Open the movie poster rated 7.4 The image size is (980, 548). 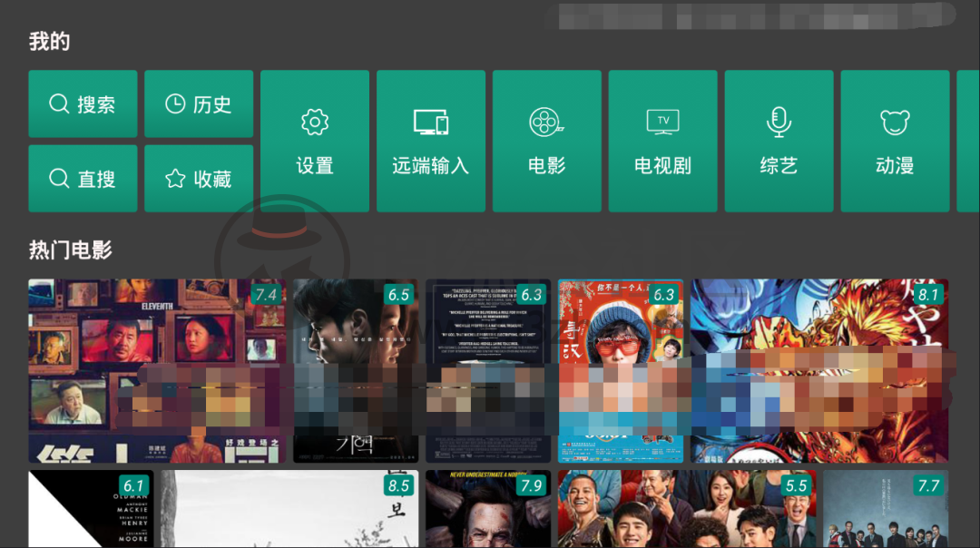[157, 370]
